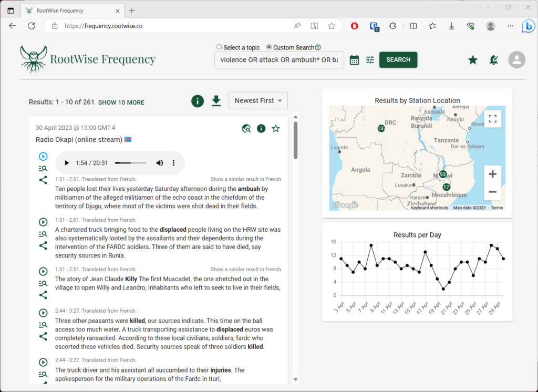Expand the map to fullscreen
Screen dimensions: 538x392
[492, 118]
